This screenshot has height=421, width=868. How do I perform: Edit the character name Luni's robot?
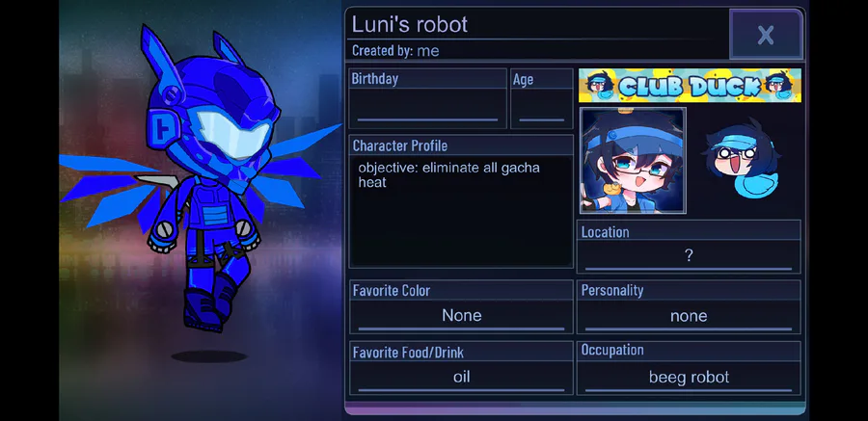pyautogui.click(x=410, y=24)
